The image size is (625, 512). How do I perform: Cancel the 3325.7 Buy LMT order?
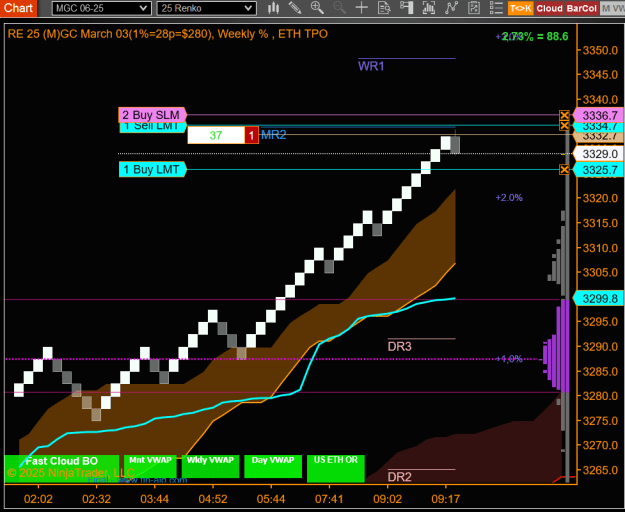point(564,170)
